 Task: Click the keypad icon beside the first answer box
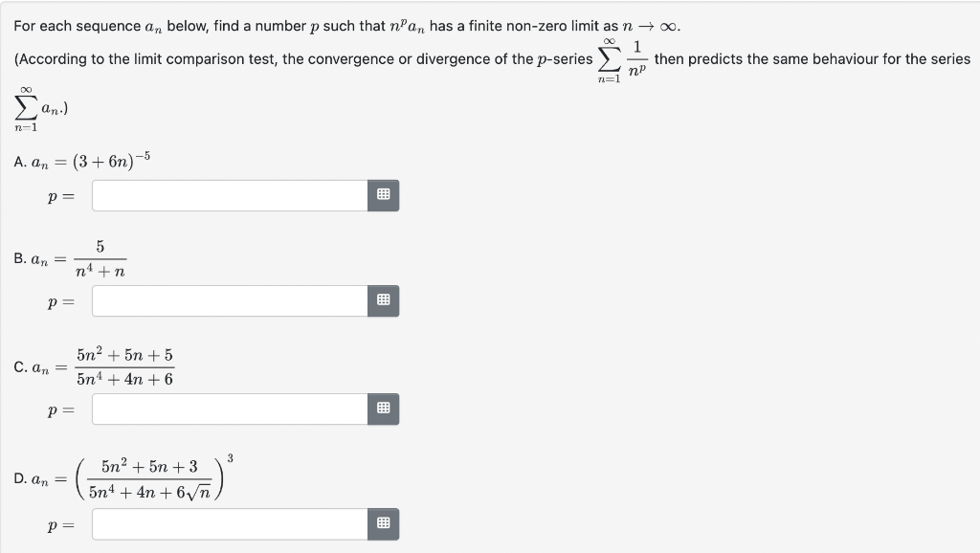(x=383, y=195)
